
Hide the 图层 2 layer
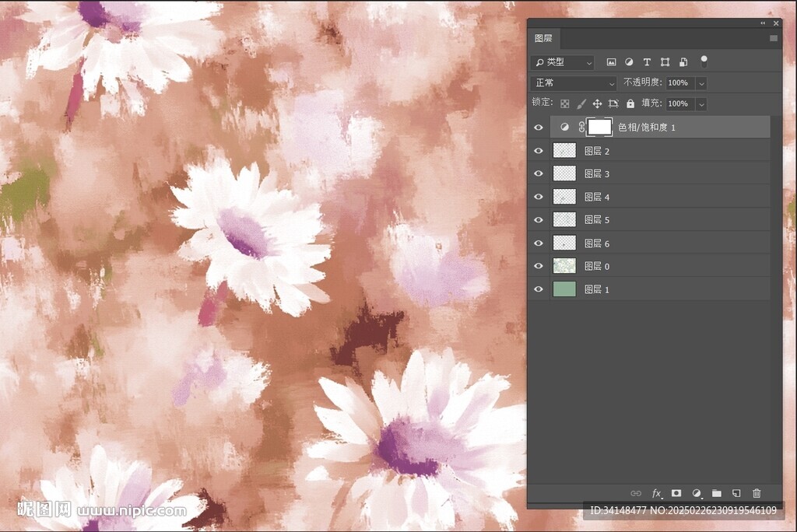tap(538, 151)
